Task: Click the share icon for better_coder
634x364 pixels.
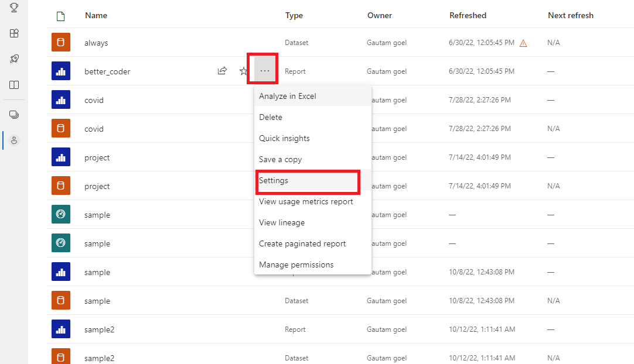Action: [x=223, y=71]
